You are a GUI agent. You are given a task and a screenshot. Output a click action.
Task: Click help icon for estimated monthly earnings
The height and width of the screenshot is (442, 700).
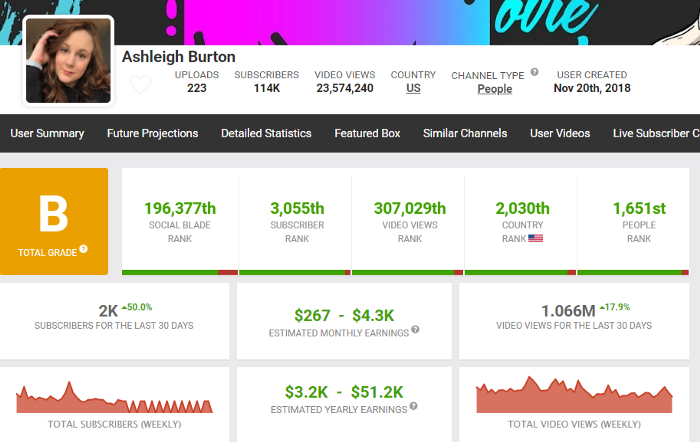(415, 330)
